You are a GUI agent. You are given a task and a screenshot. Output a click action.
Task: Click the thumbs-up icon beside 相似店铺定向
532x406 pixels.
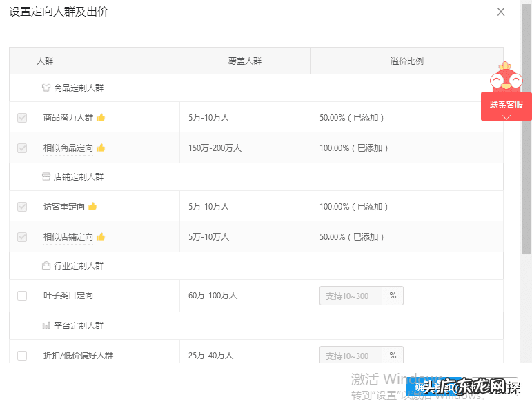click(x=101, y=236)
